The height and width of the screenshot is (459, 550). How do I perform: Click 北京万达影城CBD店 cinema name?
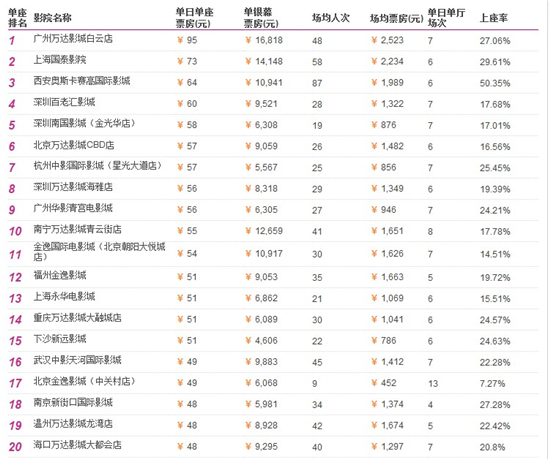click(x=74, y=145)
